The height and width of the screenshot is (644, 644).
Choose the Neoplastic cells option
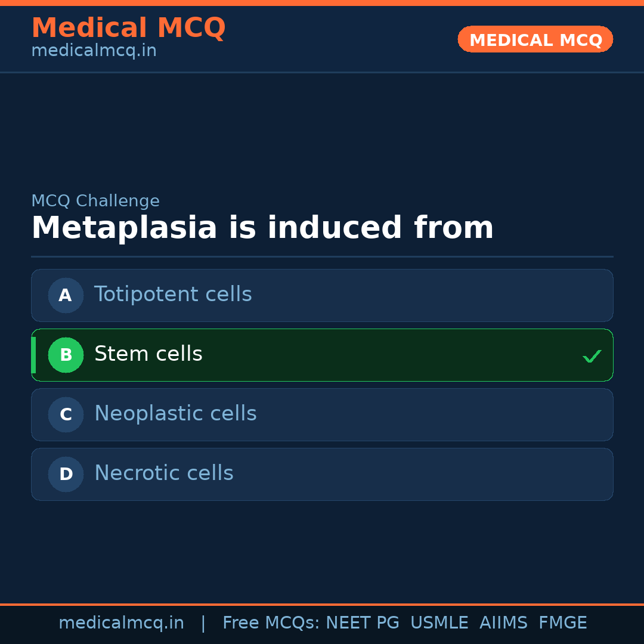[x=175, y=414]
